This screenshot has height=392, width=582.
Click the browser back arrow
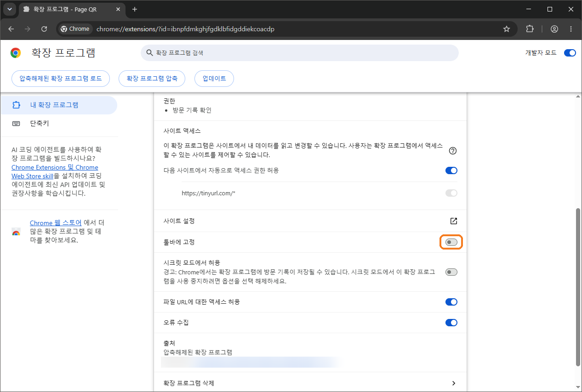[x=11, y=29]
